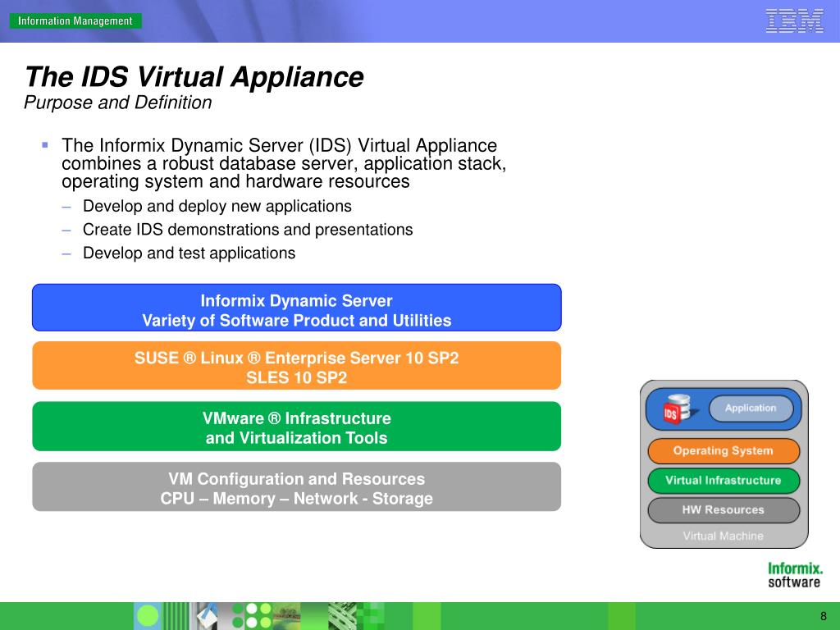Click the Application pill in the diagram
The image size is (840, 630).
751,409
